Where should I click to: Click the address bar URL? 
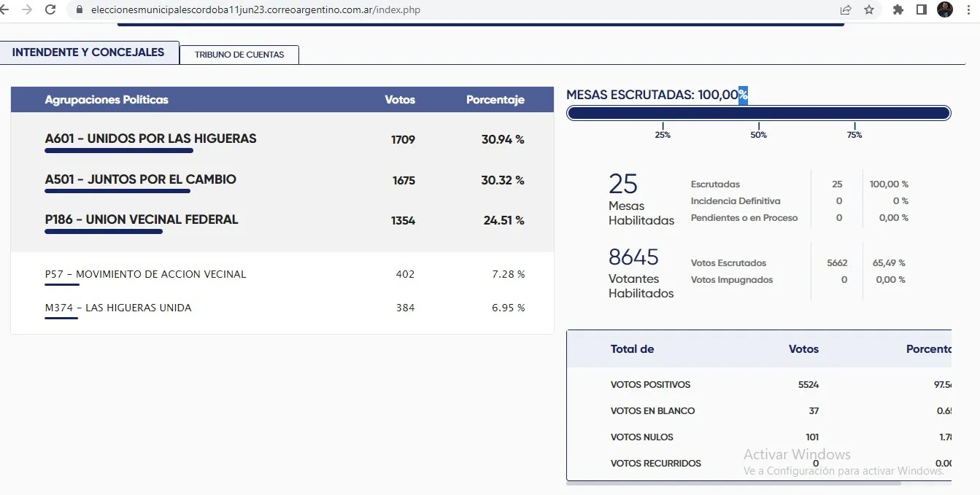click(x=255, y=10)
